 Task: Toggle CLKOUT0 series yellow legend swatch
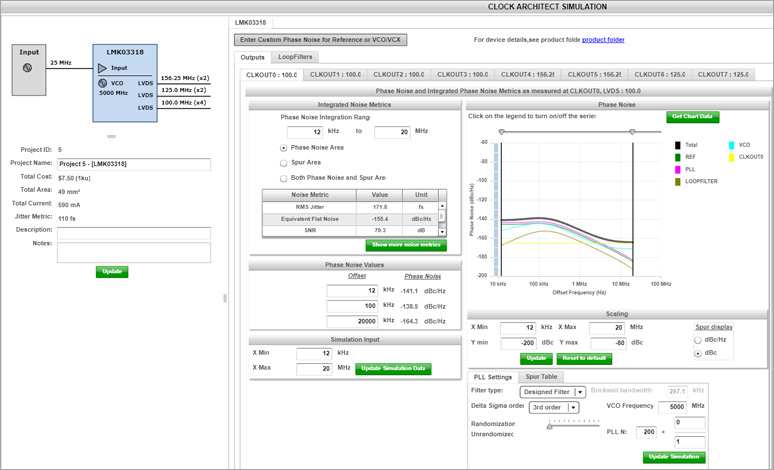click(731, 157)
